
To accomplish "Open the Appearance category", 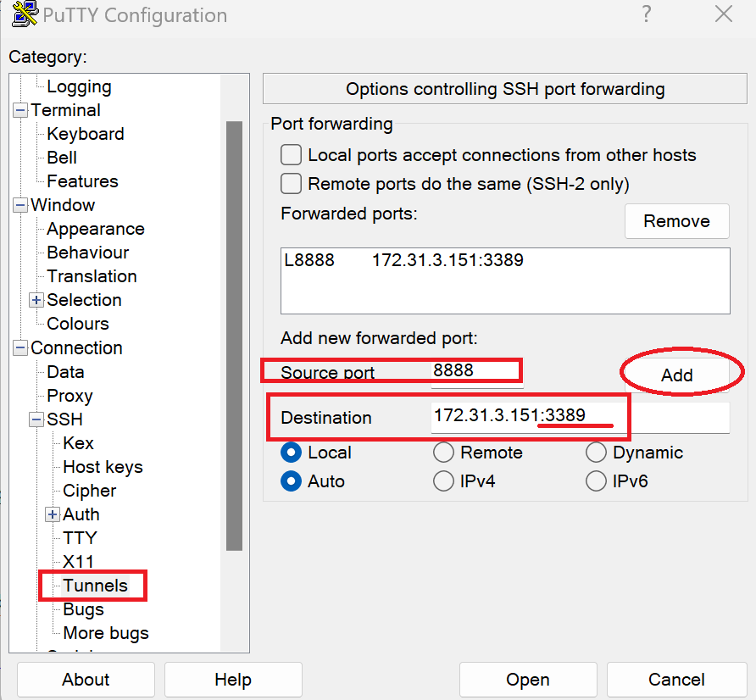I will pyautogui.click(x=96, y=229).
